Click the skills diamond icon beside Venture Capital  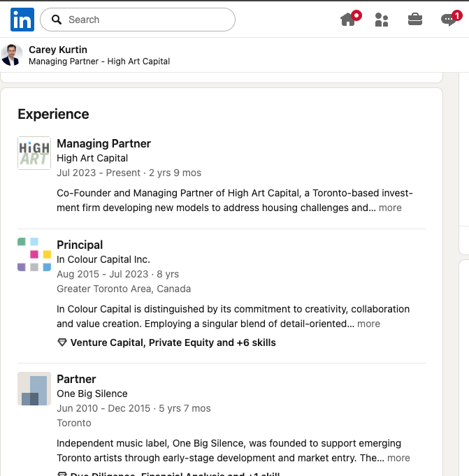pos(62,342)
